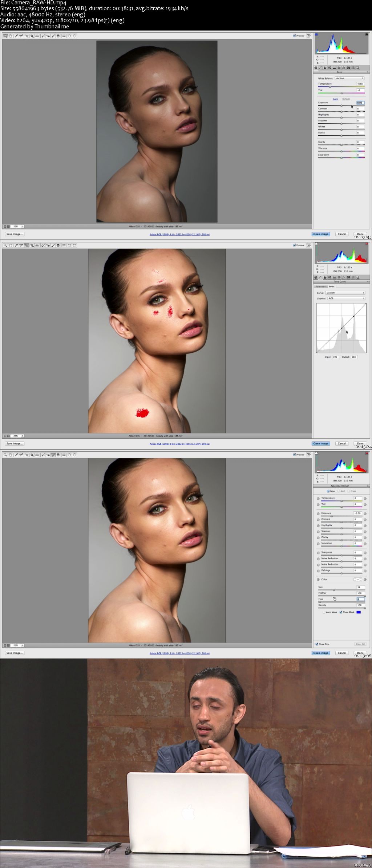Viewport: 372px width, 868px height.
Task: Select the Radial Filter tool in the Basic panel frame
Action: pyautogui.click(x=58, y=36)
